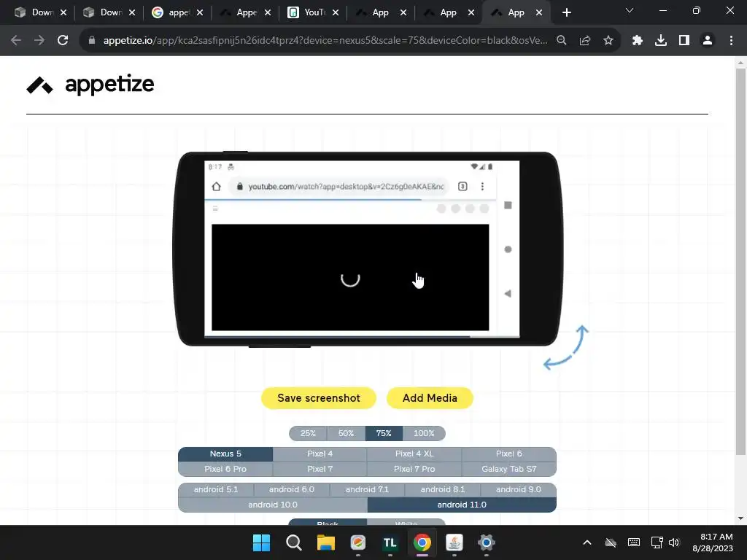Share this page via address bar icon

click(585, 41)
